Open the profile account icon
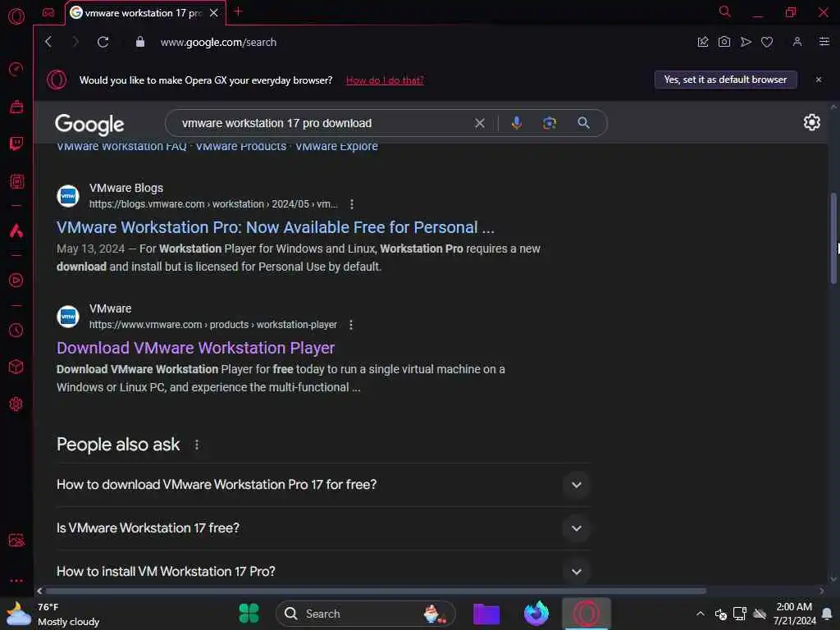The image size is (840, 630). click(797, 42)
